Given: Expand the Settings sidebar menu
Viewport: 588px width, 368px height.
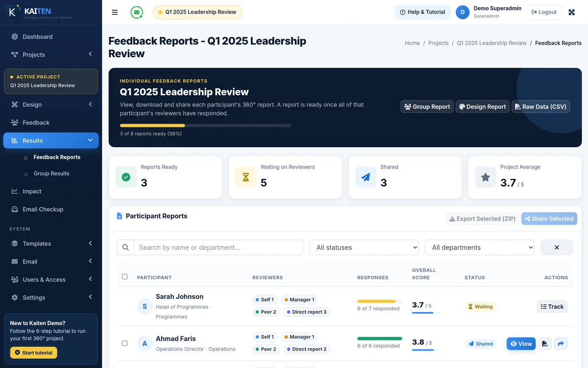Looking at the screenshot, I should coord(51,297).
